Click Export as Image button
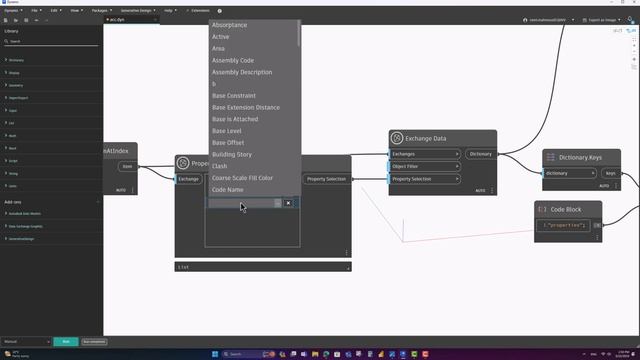This screenshot has height=360, width=640. (x=601, y=20)
